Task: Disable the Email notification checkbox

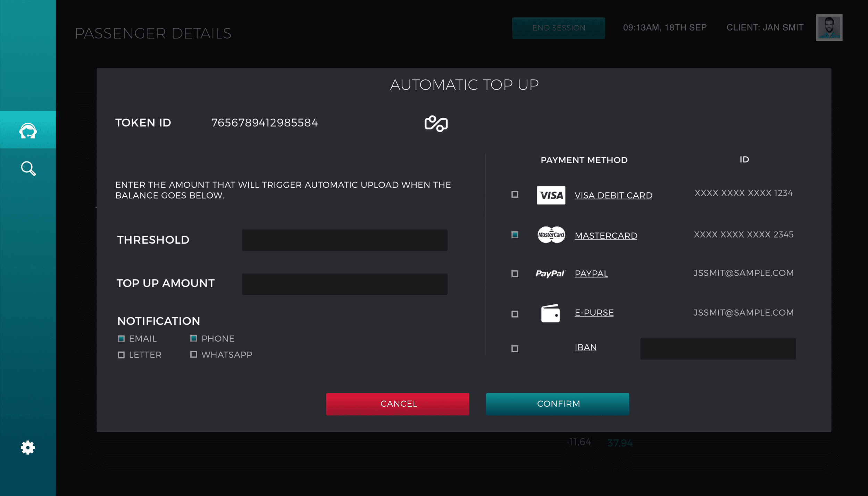Action: tap(121, 338)
